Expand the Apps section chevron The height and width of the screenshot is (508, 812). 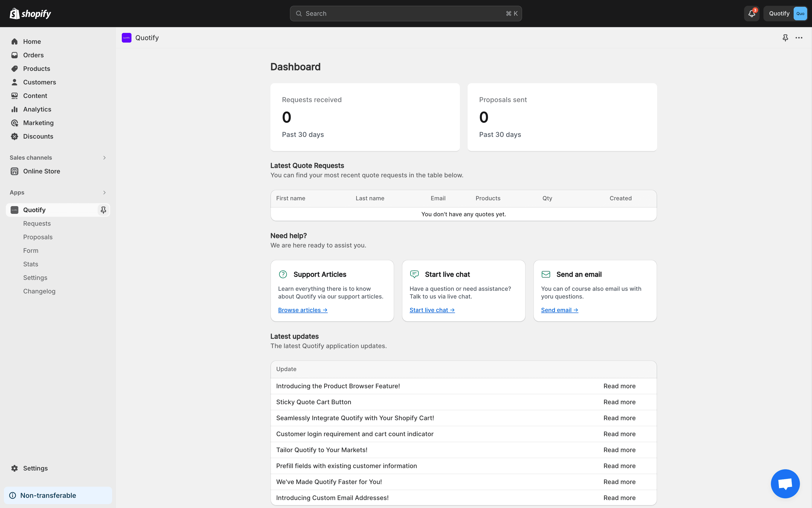[104, 193]
